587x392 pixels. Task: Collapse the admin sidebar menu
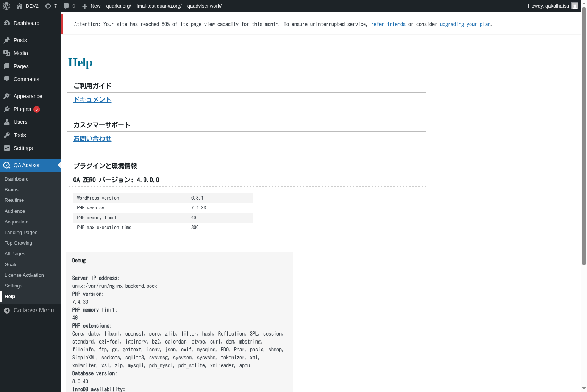pos(29,311)
